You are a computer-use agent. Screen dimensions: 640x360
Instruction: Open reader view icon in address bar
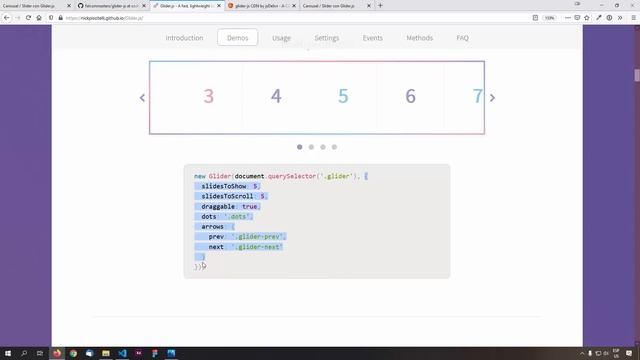coord(535,18)
